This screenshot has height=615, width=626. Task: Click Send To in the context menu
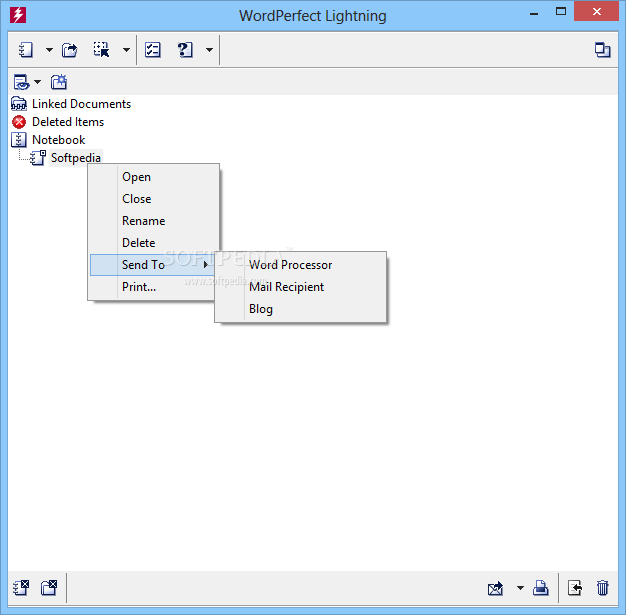point(153,265)
